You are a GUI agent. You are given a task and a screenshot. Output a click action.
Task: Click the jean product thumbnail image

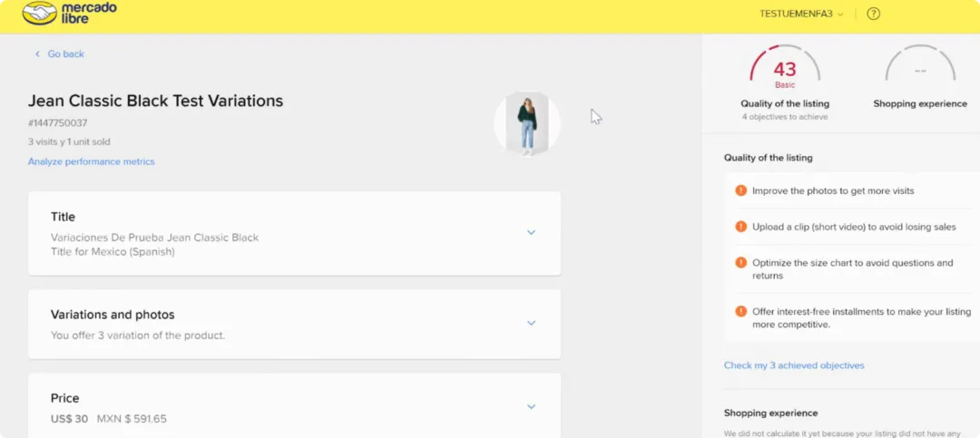coord(527,122)
